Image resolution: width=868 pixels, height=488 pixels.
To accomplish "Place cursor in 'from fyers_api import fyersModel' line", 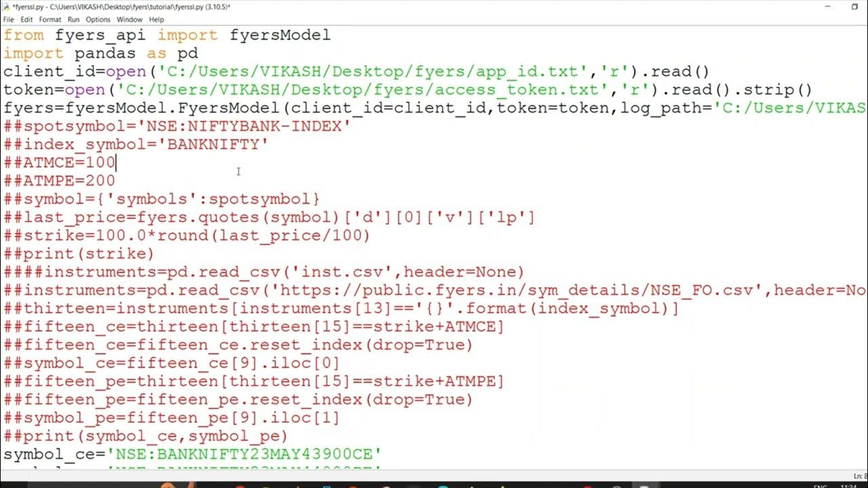I will click(x=167, y=35).
